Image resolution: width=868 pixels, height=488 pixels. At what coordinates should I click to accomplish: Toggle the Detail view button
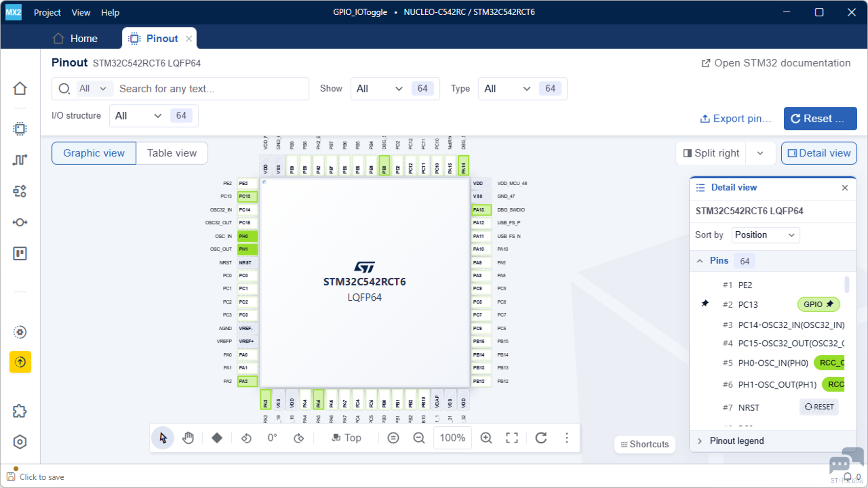pyautogui.click(x=819, y=153)
